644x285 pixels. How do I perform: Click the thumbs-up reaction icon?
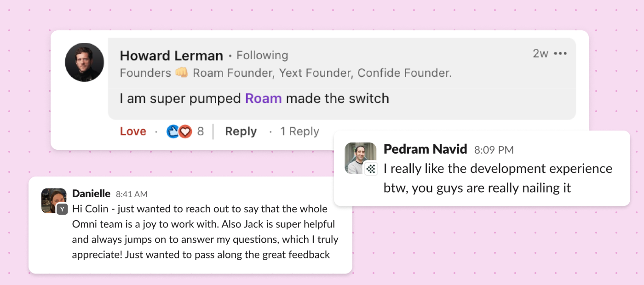pos(172,131)
